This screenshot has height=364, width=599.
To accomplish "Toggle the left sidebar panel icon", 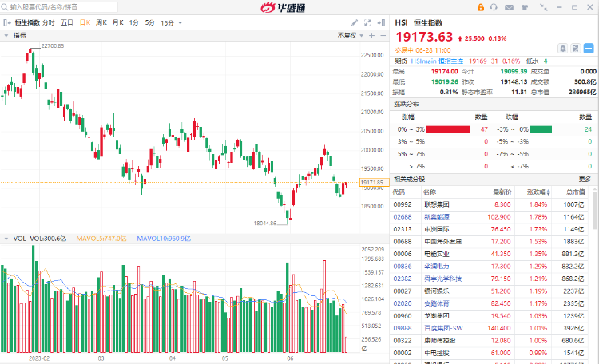I will pos(7,23).
